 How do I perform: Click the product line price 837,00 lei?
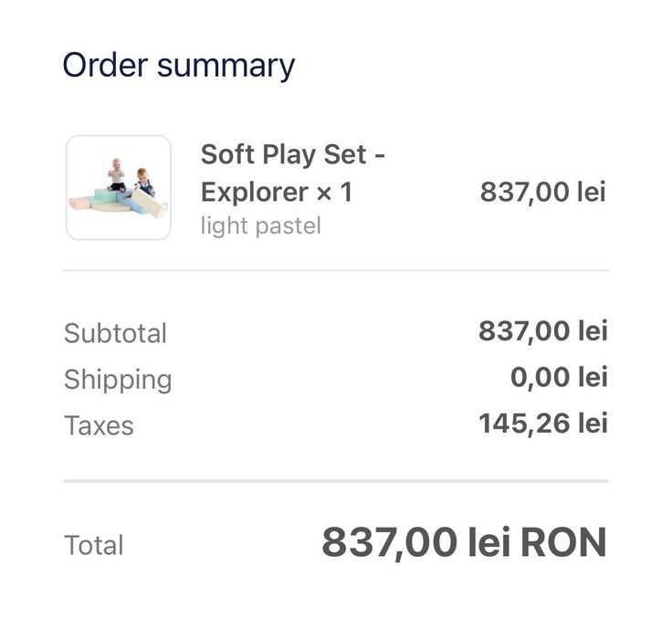click(542, 193)
